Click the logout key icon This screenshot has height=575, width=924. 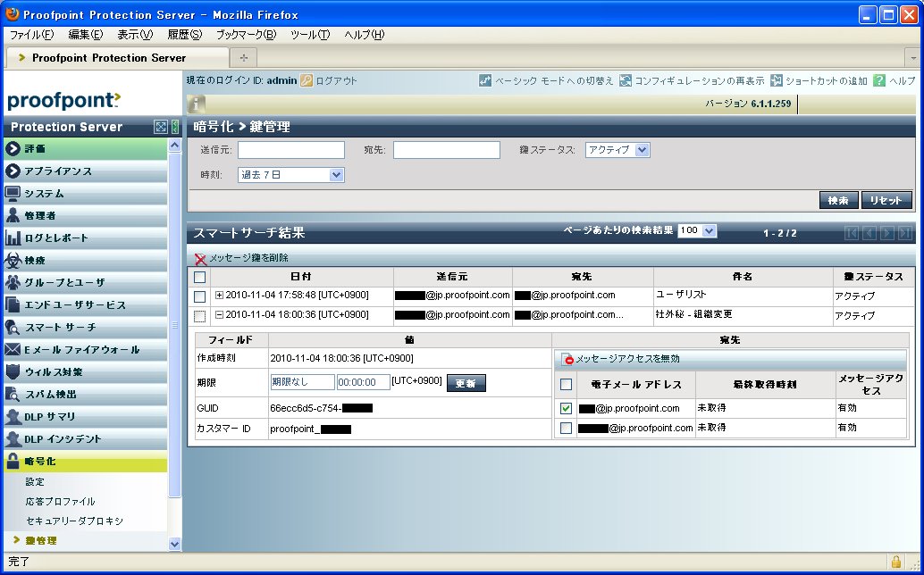click(307, 80)
